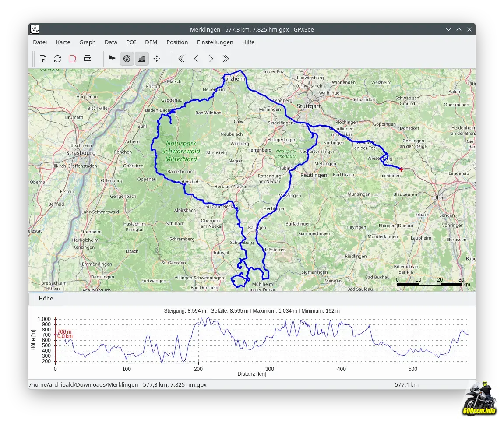Jump to last file arrow
This screenshot has height=423, width=504.
pos(226,59)
